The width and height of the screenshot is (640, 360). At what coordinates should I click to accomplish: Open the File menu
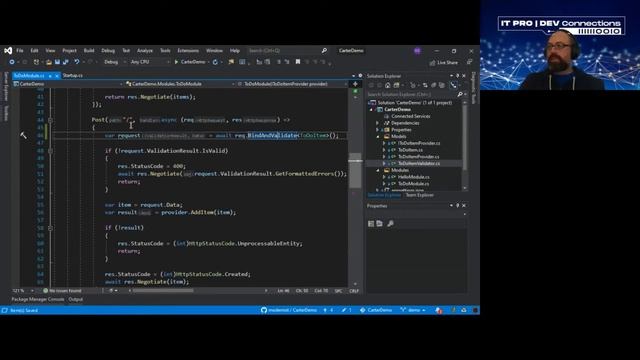click(x=20, y=51)
